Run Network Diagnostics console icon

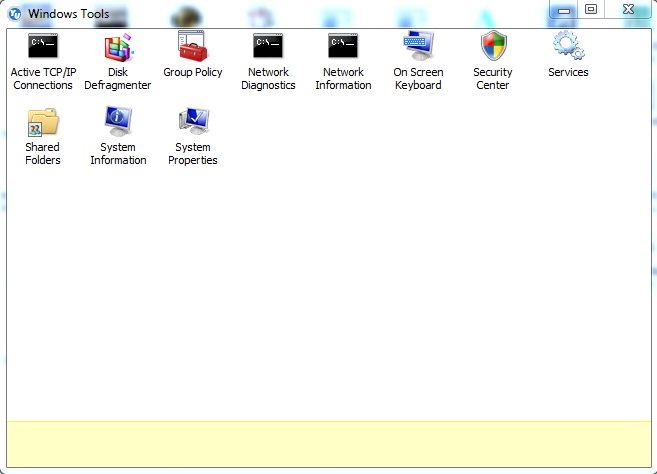coord(268,45)
